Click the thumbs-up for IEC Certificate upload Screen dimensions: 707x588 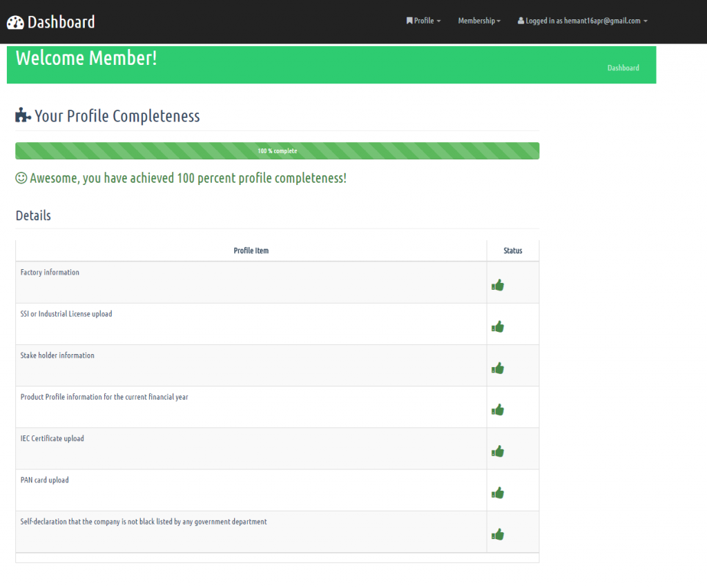point(498,450)
